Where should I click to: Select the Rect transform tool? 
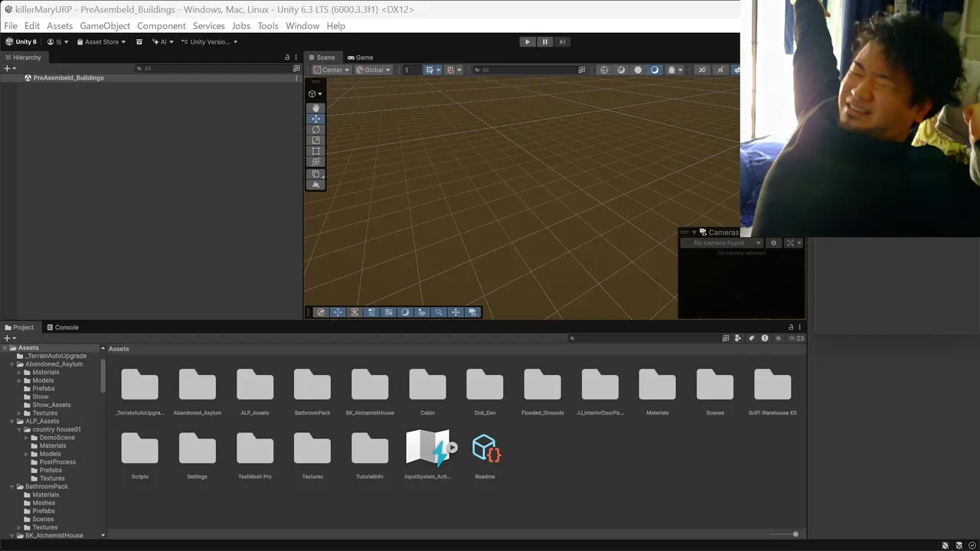[315, 151]
